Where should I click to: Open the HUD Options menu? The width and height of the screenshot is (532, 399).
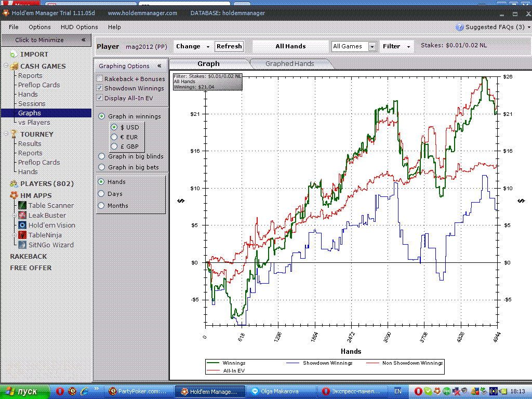coord(79,27)
